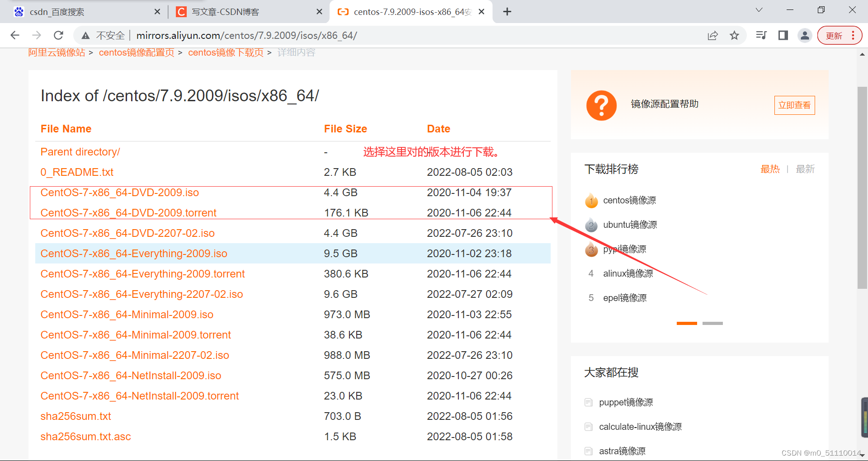Viewport: 868px width, 461px height.
Task: Download CentOS-7-x86_64-DVD-2009.iso
Action: [120, 193]
